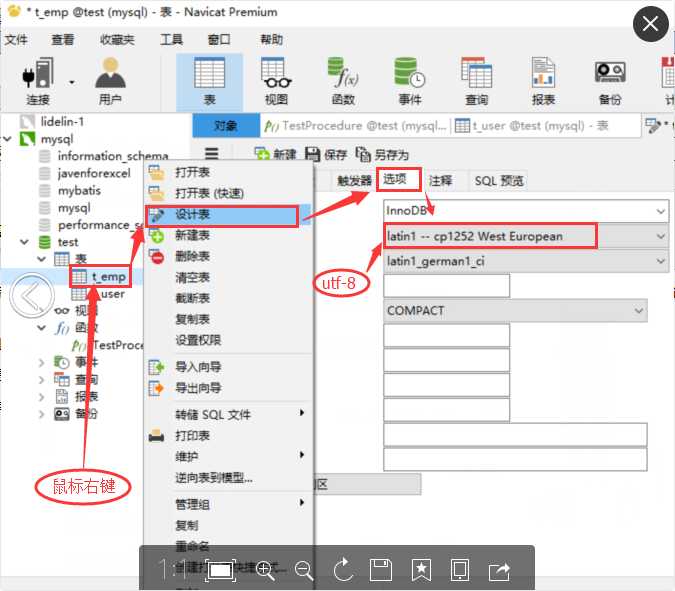Screen dimensions: 675x591
Task: Click the 新建 (New) button with plus icon
Action: point(275,154)
